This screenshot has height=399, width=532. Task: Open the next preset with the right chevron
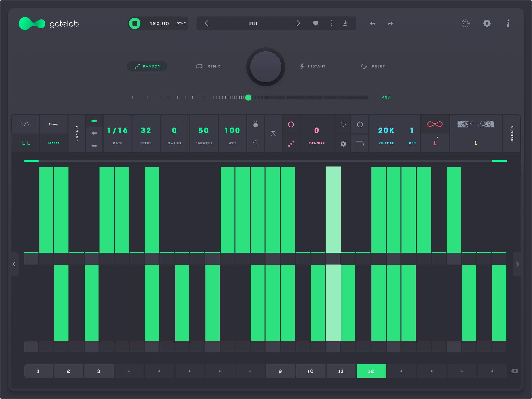pos(299,23)
